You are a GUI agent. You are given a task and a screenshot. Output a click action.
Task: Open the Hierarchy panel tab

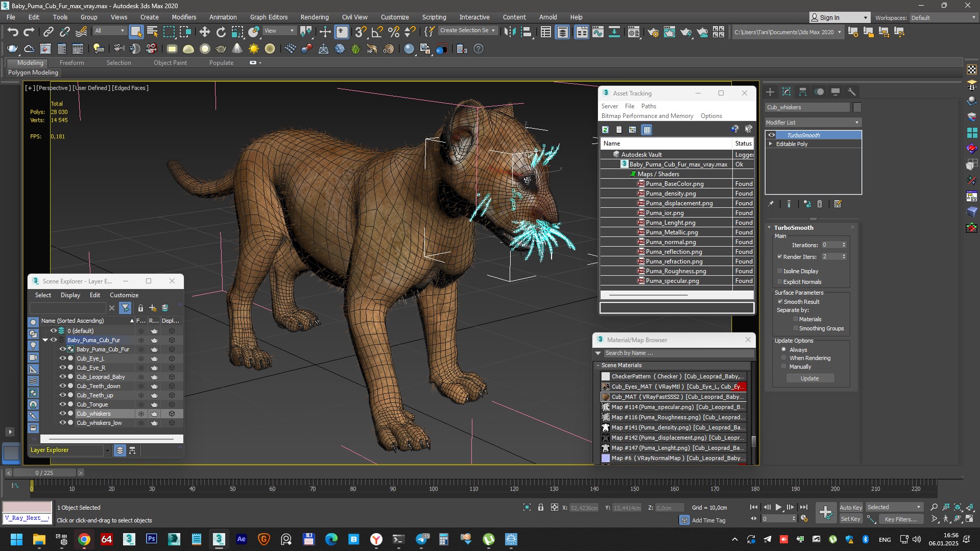803,92
